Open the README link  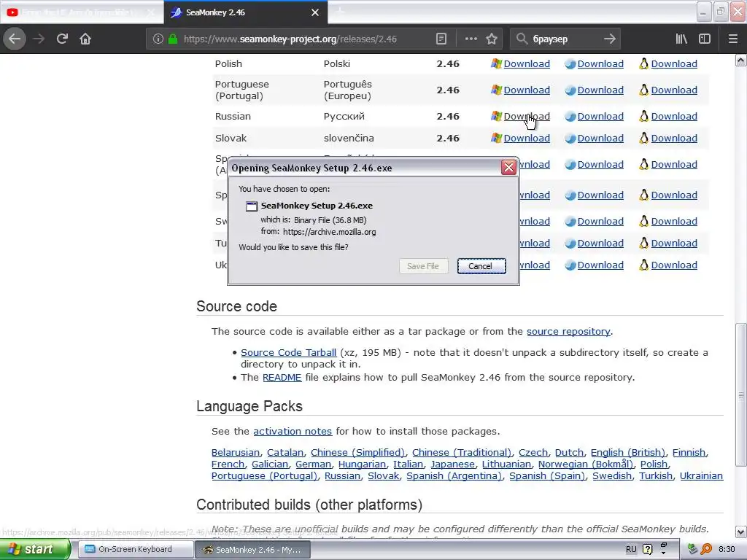point(282,377)
